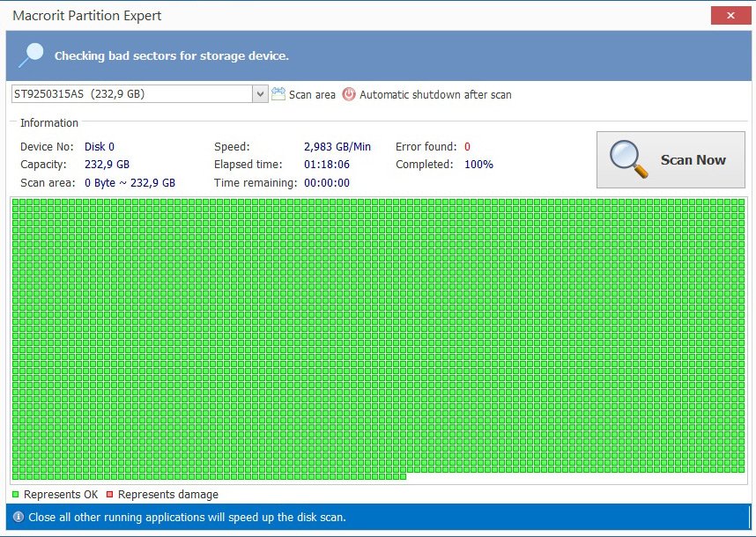The width and height of the screenshot is (756, 537).
Task: Click the speed value 2,983 GB/Min
Action: coord(337,146)
